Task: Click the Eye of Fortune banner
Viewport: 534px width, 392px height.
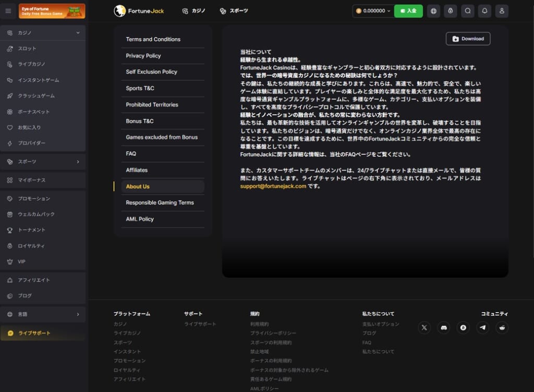Action: coord(52,11)
